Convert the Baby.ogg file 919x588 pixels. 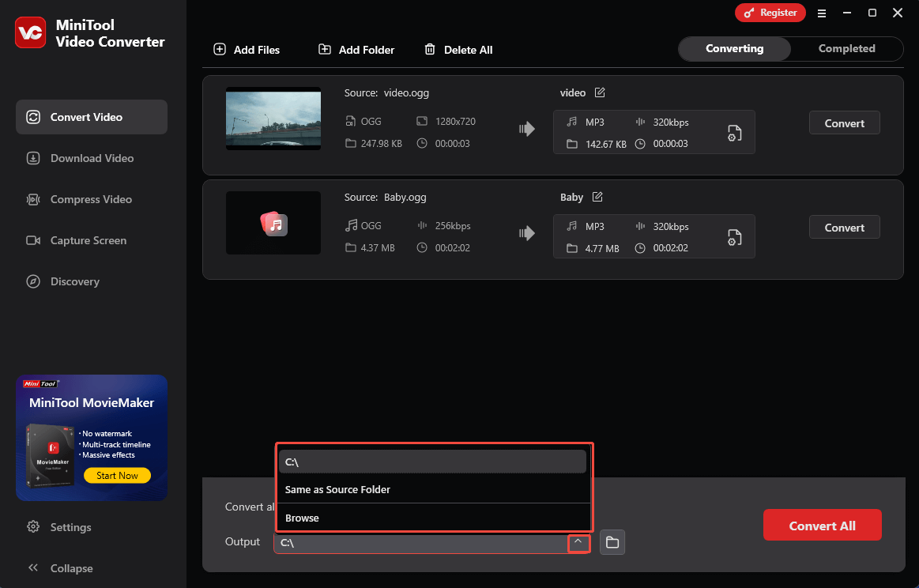[x=844, y=228]
